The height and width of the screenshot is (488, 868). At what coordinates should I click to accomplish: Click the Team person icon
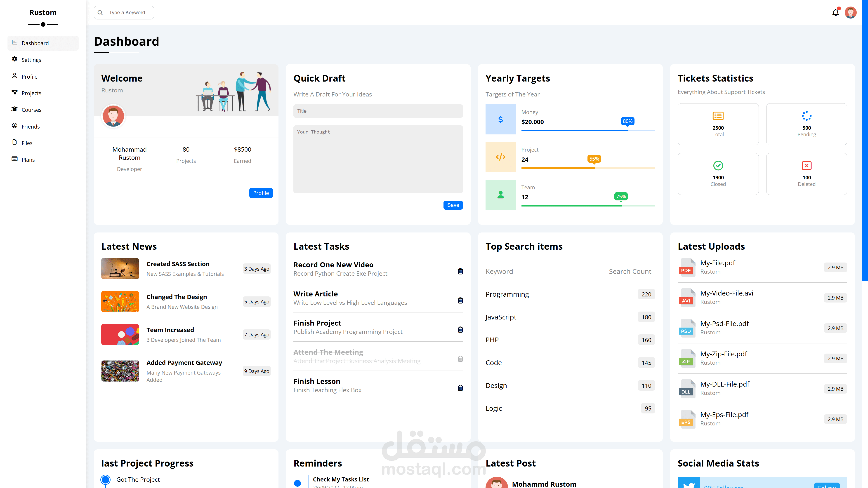[500, 195]
